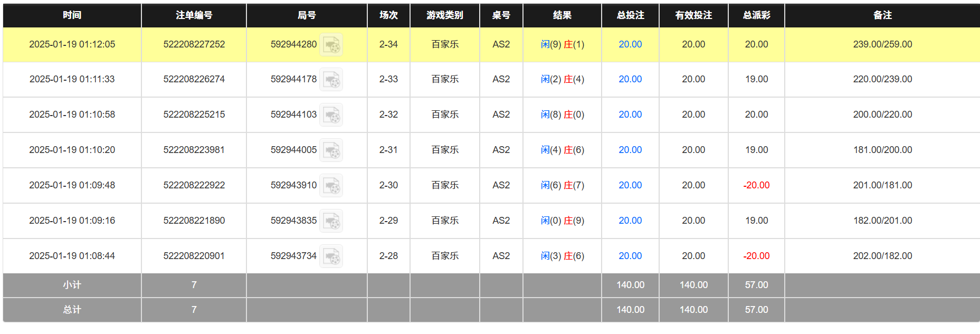
Task: Open blue 20.00 total bet for session 2-34
Action: point(630,44)
